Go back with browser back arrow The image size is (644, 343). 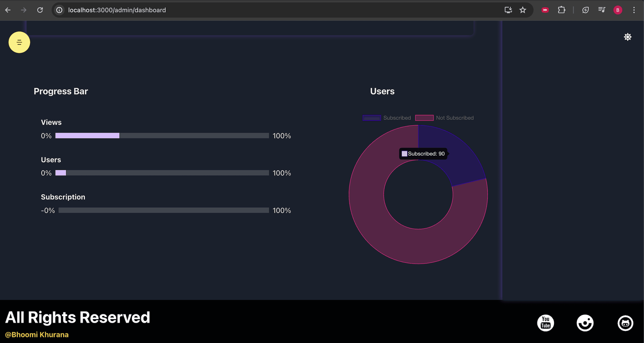[8, 10]
